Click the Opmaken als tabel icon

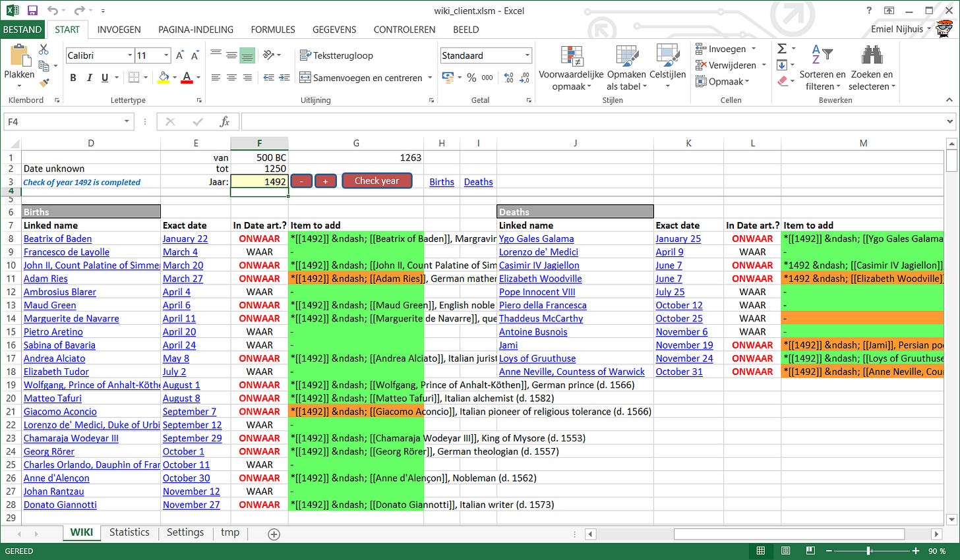(x=625, y=66)
